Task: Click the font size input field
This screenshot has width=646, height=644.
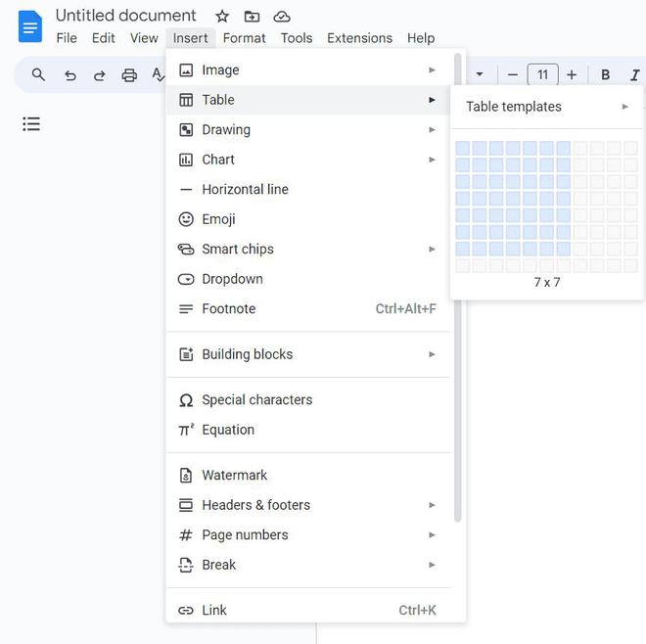Action: pyautogui.click(x=542, y=75)
